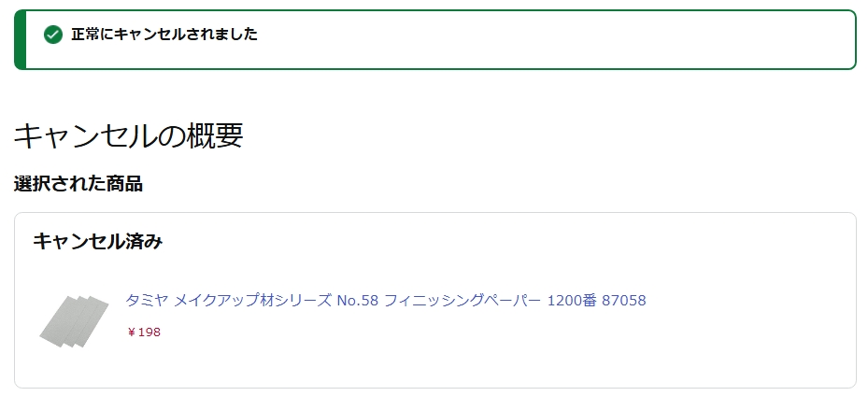Click empty area inside the success alert banner
The image size is (868, 396).
coord(553,40)
